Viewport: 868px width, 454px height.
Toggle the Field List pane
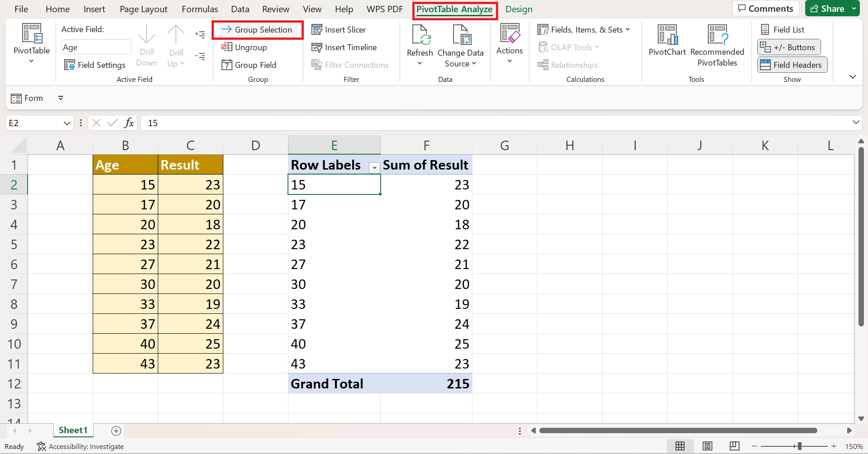[783, 30]
